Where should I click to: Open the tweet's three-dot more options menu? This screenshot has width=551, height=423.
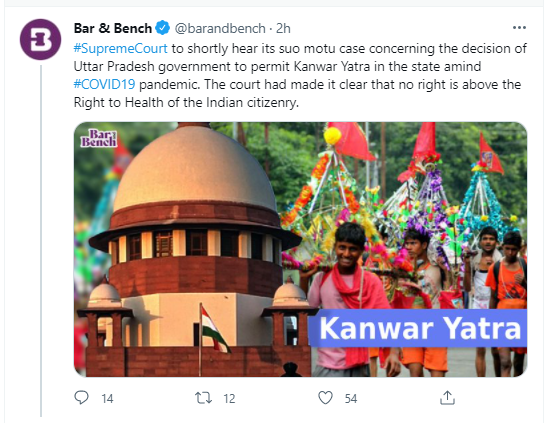(519, 28)
